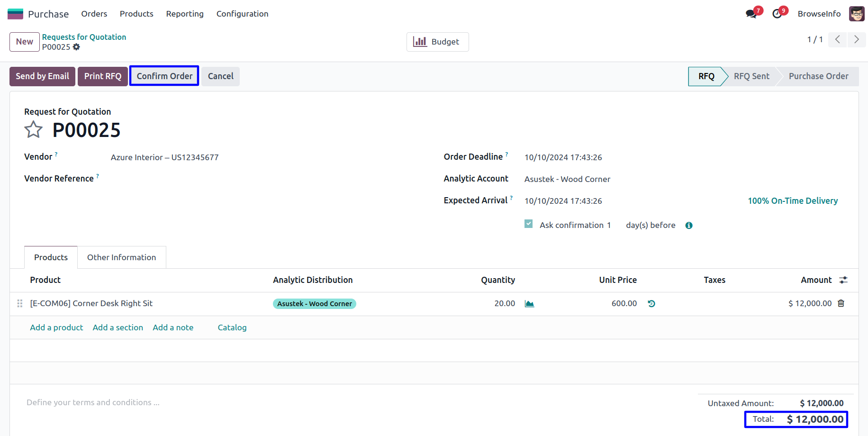Image resolution: width=868 pixels, height=436 pixels.
Task: Open the Orders menu
Action: pos(94,14)
